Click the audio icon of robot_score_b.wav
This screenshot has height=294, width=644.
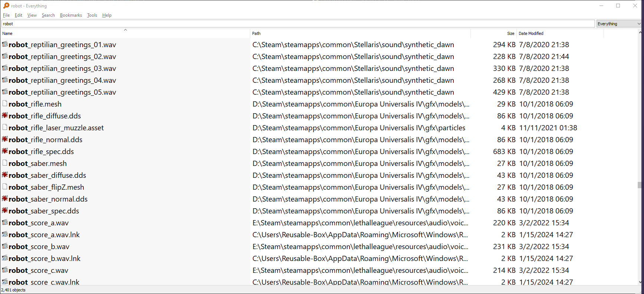[x=5, y=246]
